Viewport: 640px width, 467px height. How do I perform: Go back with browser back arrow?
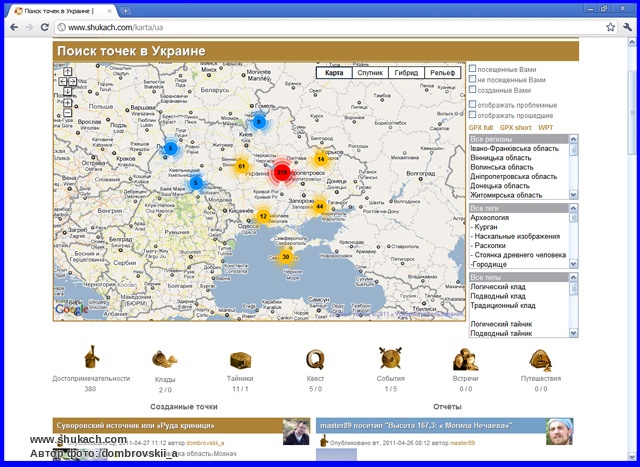[14, 27]
